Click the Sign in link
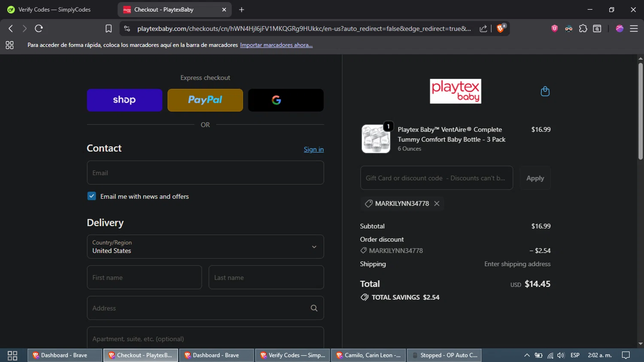 coord(313,149)
